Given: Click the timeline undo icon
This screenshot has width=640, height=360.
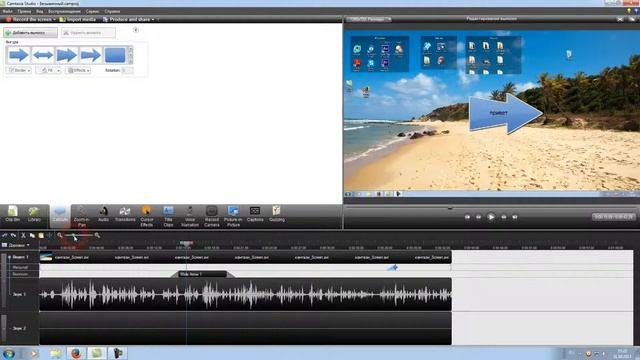Looking at the screenshot, I should 4,236.
